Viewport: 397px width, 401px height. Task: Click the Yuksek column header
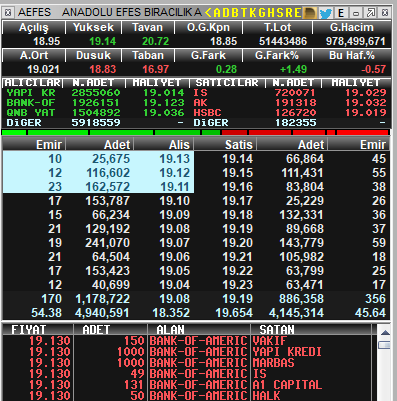93,28
